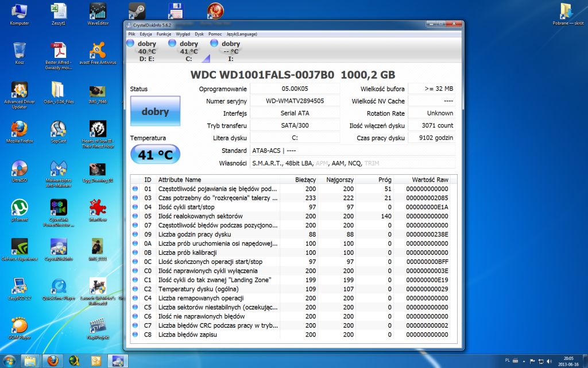Launch CyberLink PowerDirector shortcut
588x368 pixels.
pyautogui.click(x=59, y=213)
